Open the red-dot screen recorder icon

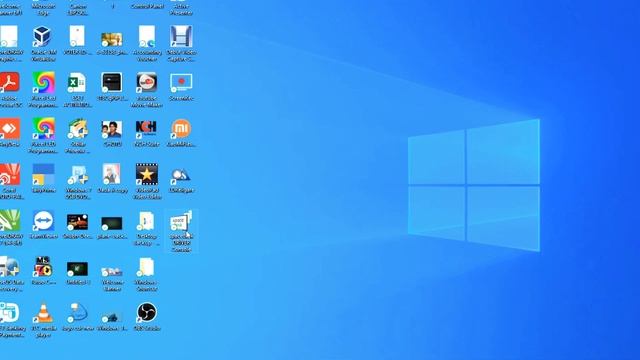point(181,82)
